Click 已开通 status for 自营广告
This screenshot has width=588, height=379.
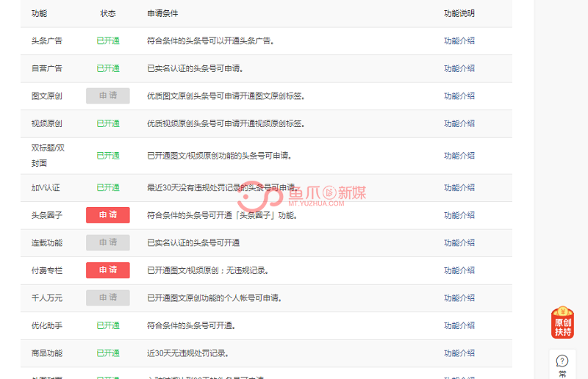108,68
